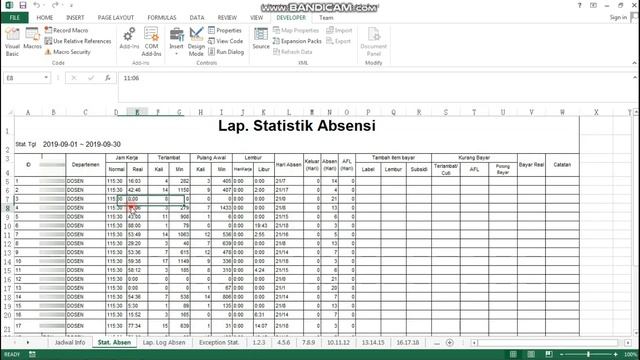Open the Exception Stat. sheet tab
This screenshot has width=640, height=360.
coord(218,342)
